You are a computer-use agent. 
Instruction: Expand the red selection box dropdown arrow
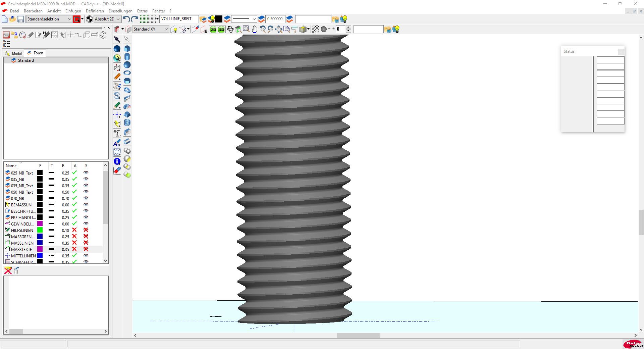(82, 19)
